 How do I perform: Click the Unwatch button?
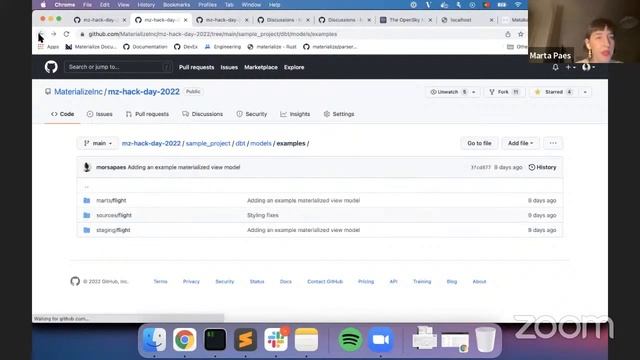[x=448, y=92]
